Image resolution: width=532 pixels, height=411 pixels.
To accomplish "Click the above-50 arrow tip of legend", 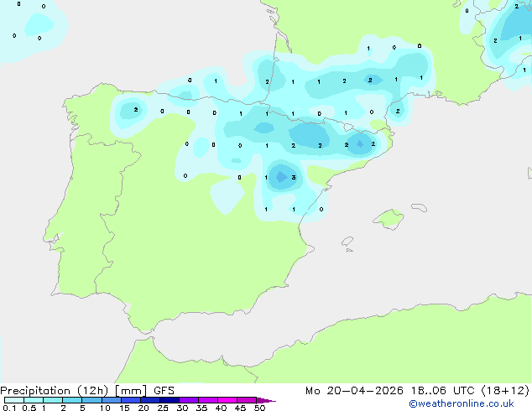I will 266,400.
